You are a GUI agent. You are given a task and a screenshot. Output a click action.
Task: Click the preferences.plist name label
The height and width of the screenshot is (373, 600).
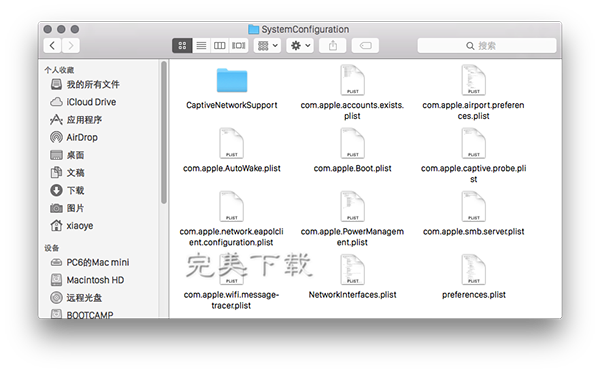(474, 295)
